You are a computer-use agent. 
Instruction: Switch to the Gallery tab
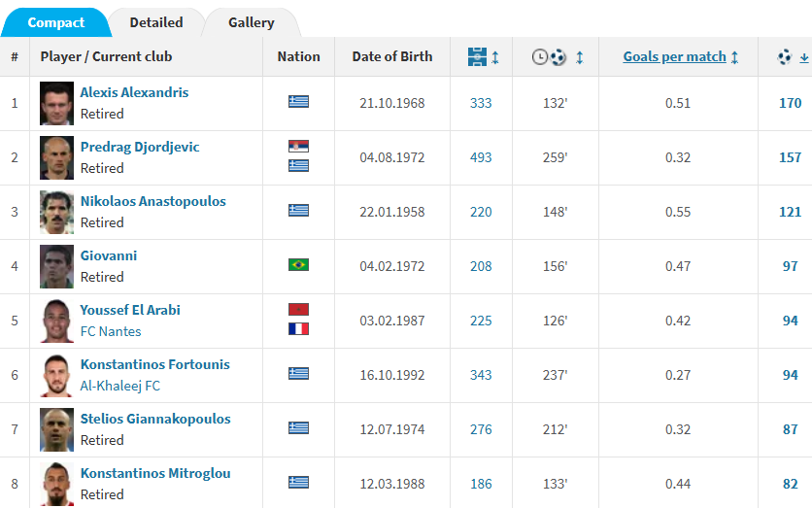point(251,22)
